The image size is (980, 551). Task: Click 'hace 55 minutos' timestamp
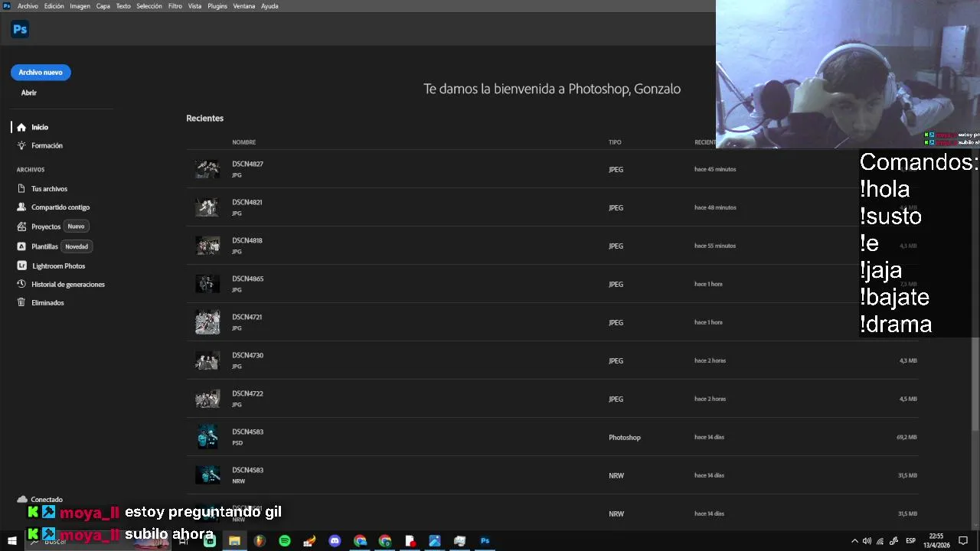pyautogui.click(x=715, y=246)
